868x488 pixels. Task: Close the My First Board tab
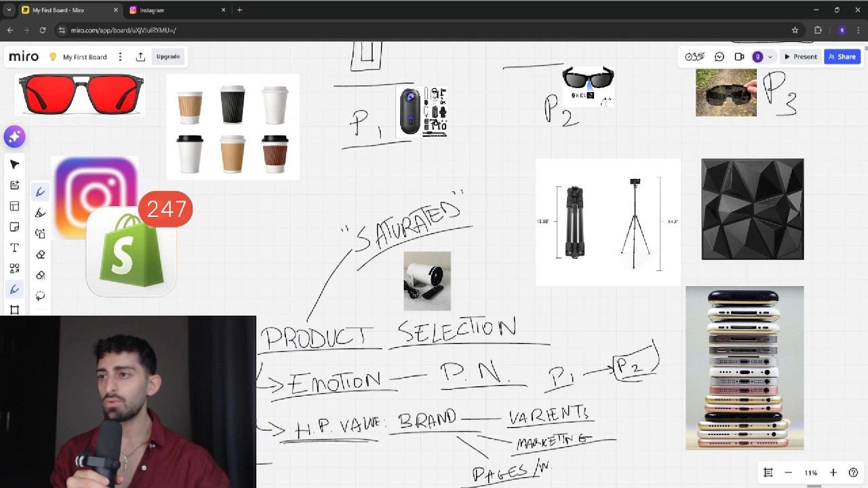point(115,10)
